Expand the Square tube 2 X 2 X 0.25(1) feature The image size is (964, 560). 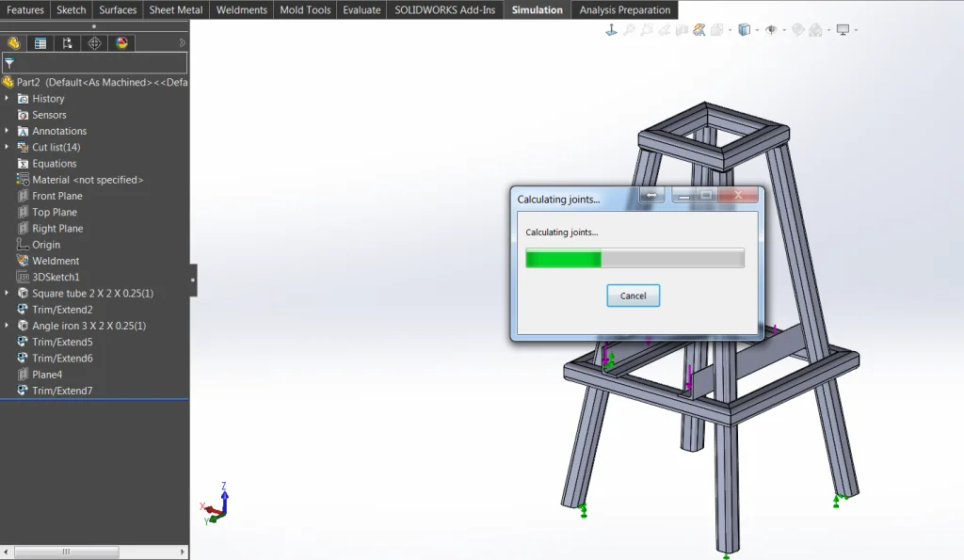(8, 293)
